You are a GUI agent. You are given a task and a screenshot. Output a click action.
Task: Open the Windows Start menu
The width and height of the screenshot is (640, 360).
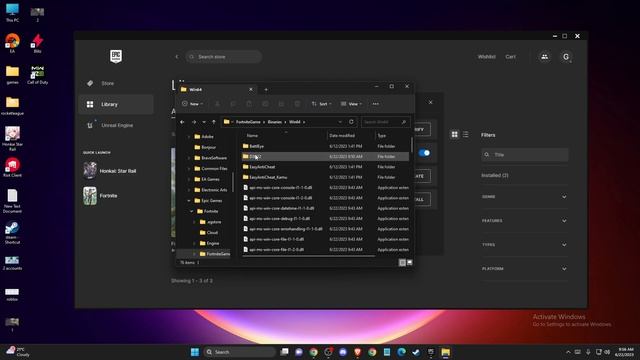195,352
